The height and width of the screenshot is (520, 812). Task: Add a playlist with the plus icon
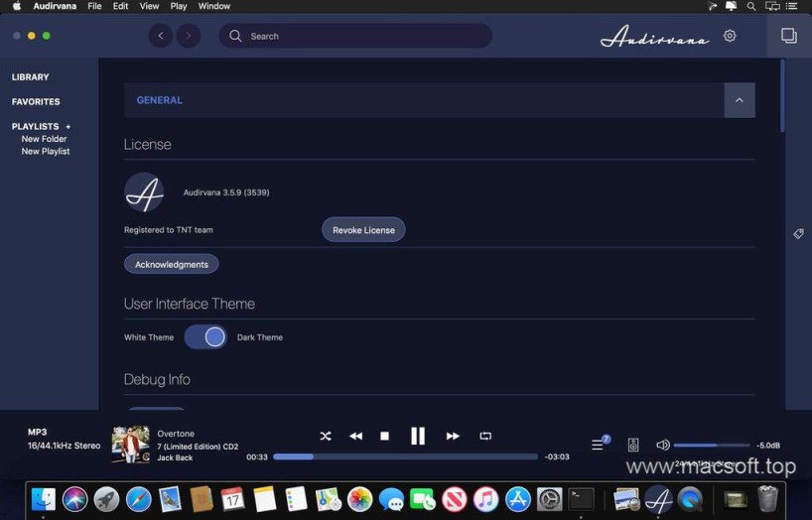68,127
